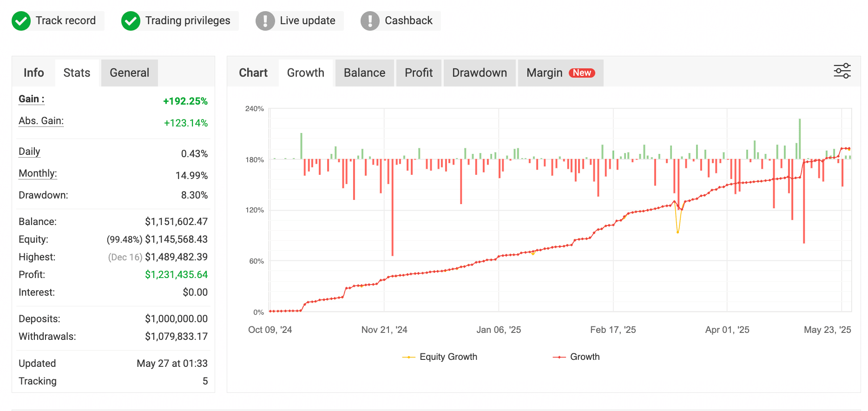868x411 pixels.
Task: Toggle the Growth legend series
Action: 576,357
